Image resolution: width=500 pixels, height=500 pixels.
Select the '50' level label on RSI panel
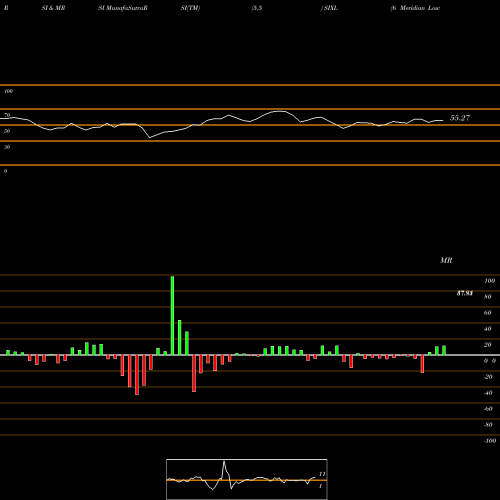tap(7, 131)
